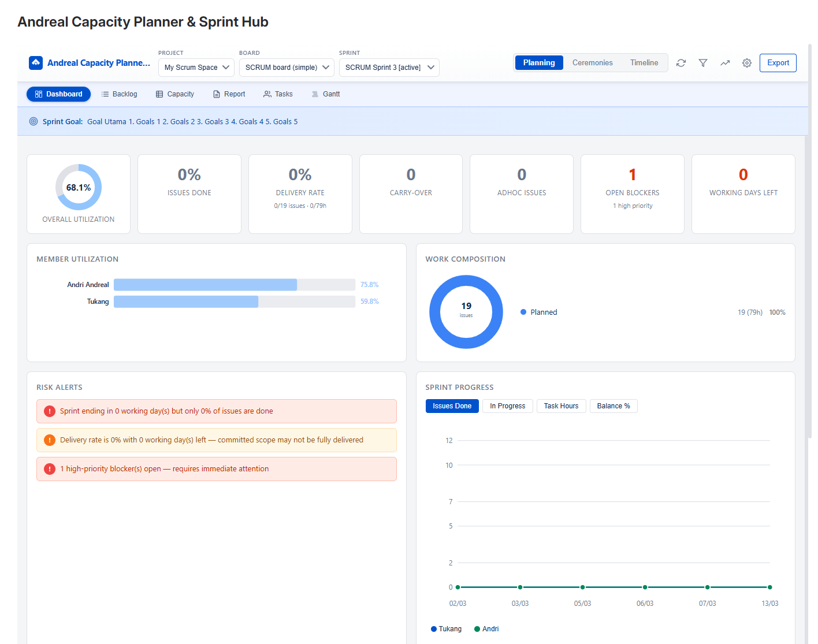Click the Backlog list icon
This screenshot has height=644, width=818.
[x=105, y=94]
